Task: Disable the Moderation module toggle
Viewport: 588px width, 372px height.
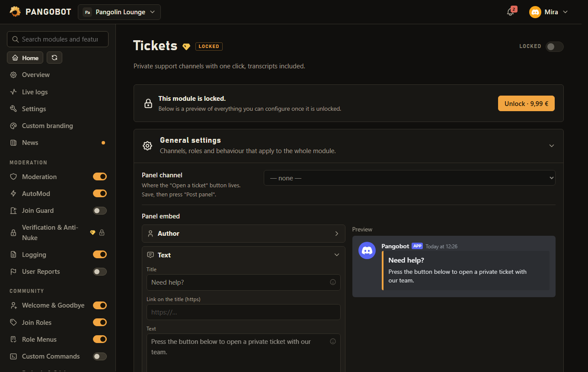Action: (100, 176)
